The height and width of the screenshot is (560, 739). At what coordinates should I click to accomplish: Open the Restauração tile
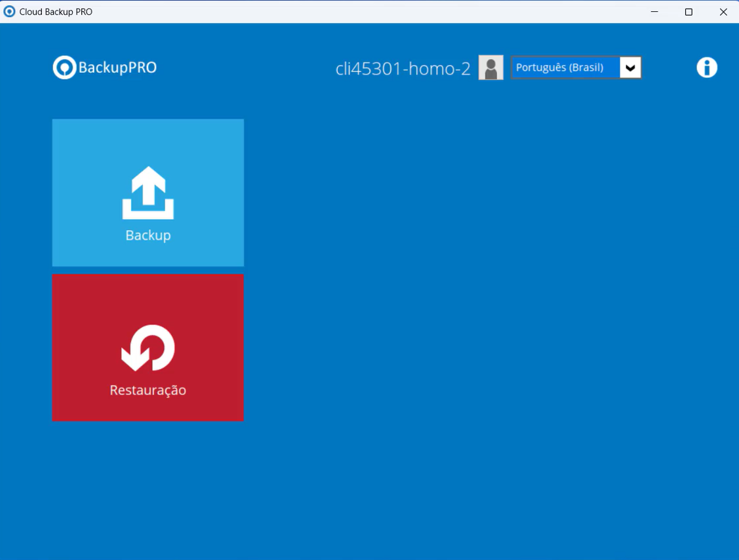coord(148,348)
